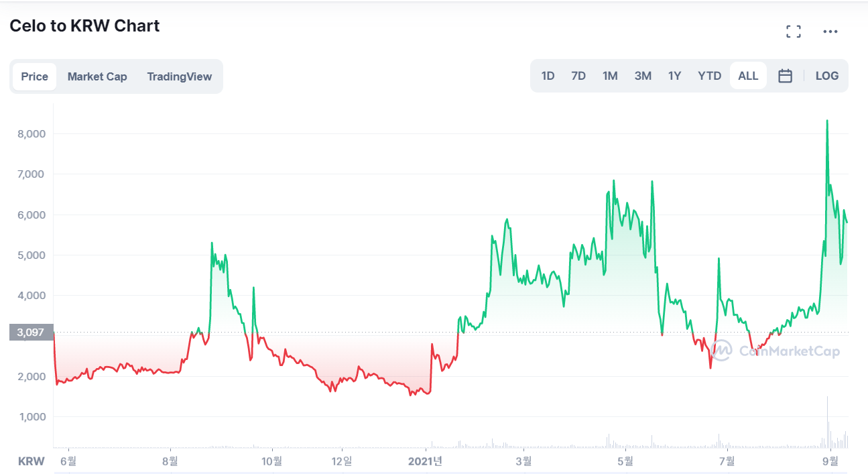868x474 pixels.
Task: Select the 7D time range
Action: [x=578, y=76]
